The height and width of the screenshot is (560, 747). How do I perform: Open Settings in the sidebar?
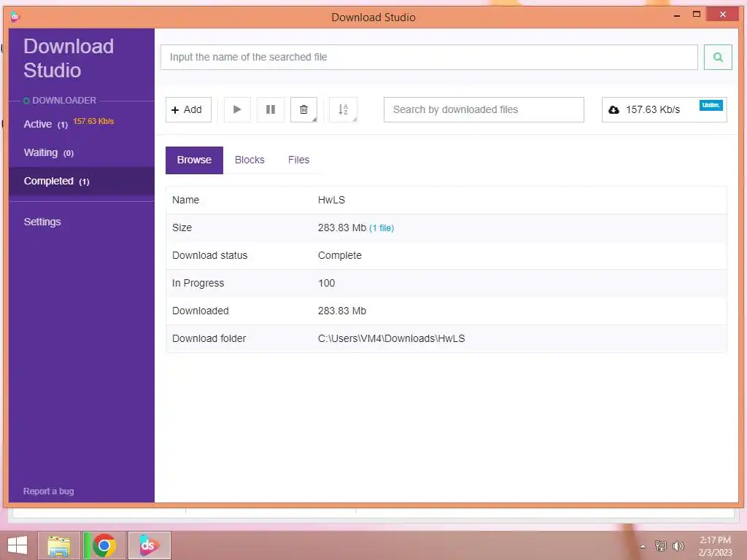42,222
